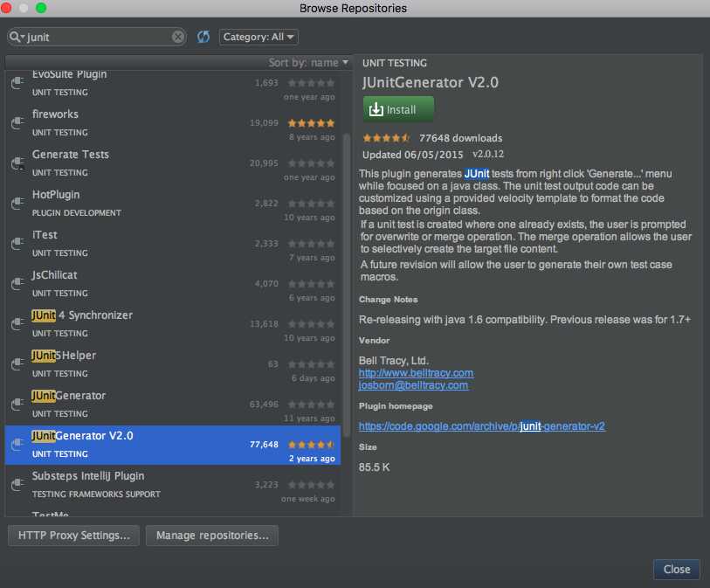Click the 85.5 K size value
710x588 pixels.
tap(374, 467)
